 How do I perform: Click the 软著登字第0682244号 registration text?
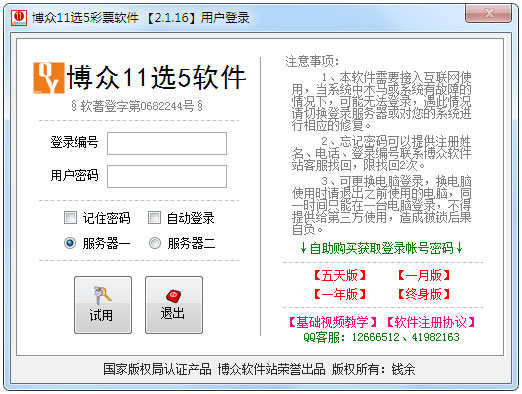137,106
